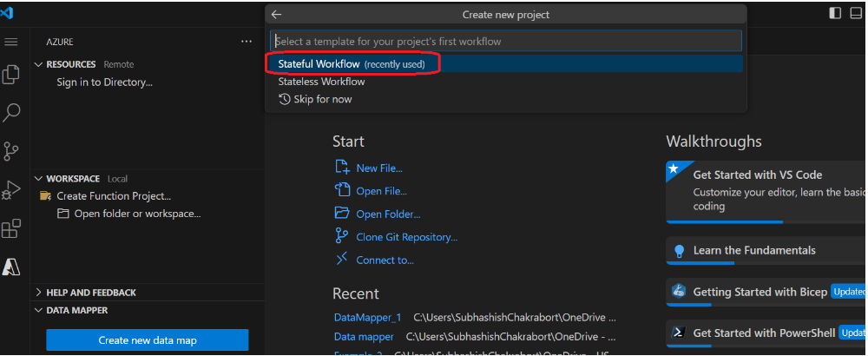Click the Open File link

coord(381,191)
